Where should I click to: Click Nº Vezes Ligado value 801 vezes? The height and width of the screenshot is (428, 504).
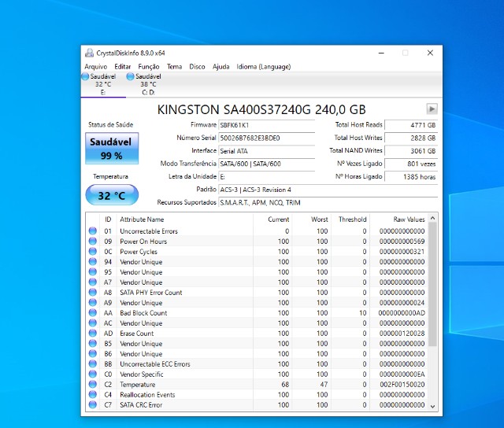[x=411, y=164]
